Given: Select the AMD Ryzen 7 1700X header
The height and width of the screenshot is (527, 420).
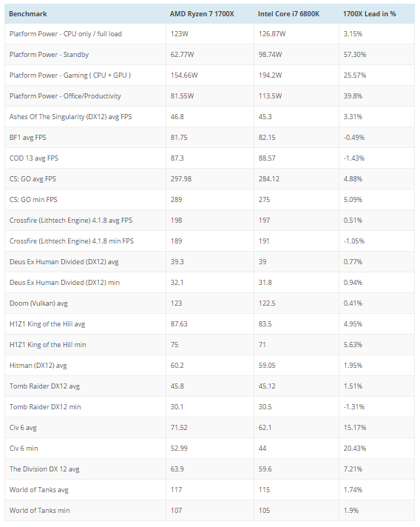Looking at the screenshot, I should click(202, 14).
